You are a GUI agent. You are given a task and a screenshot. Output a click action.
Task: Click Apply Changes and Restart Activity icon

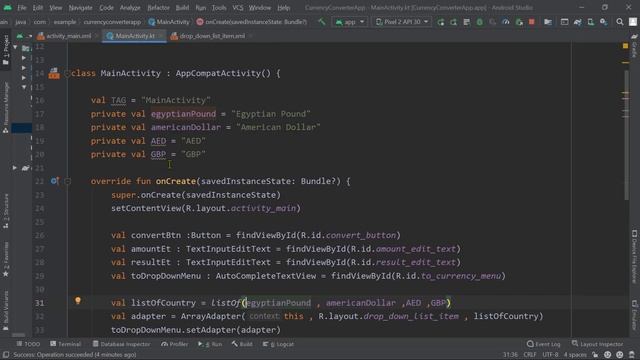pyautogui.click(x=453, y=22)
